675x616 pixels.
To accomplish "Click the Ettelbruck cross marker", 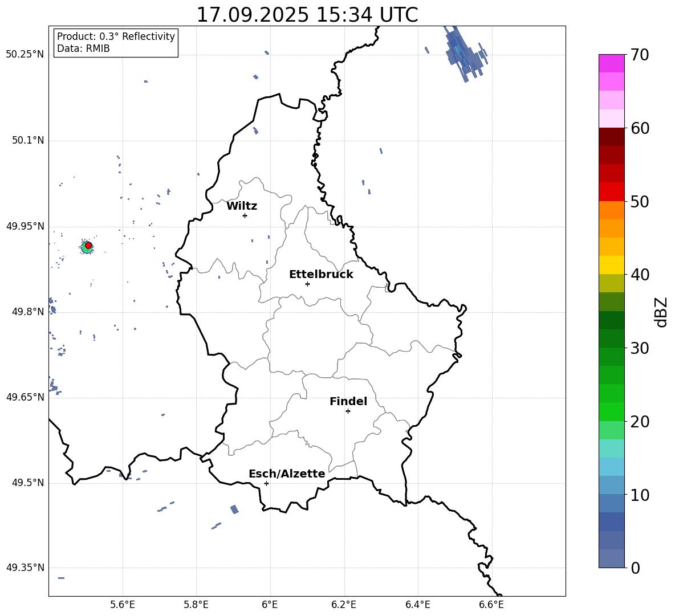I will pos(307,284).
